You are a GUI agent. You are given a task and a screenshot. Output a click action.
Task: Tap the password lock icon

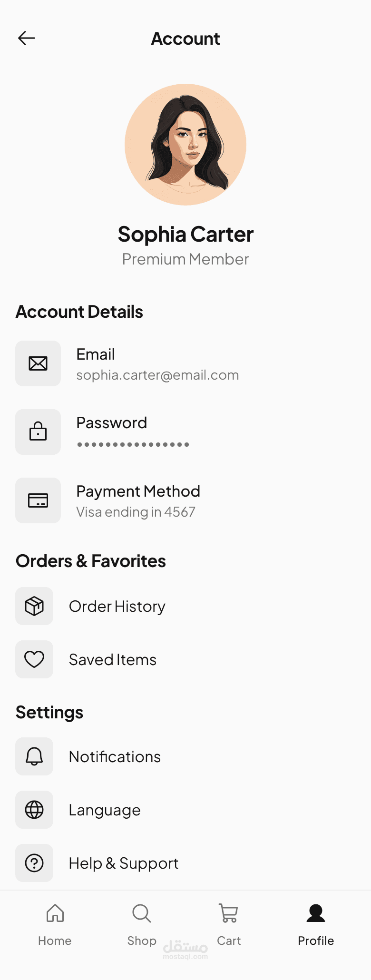coord(38,432)
